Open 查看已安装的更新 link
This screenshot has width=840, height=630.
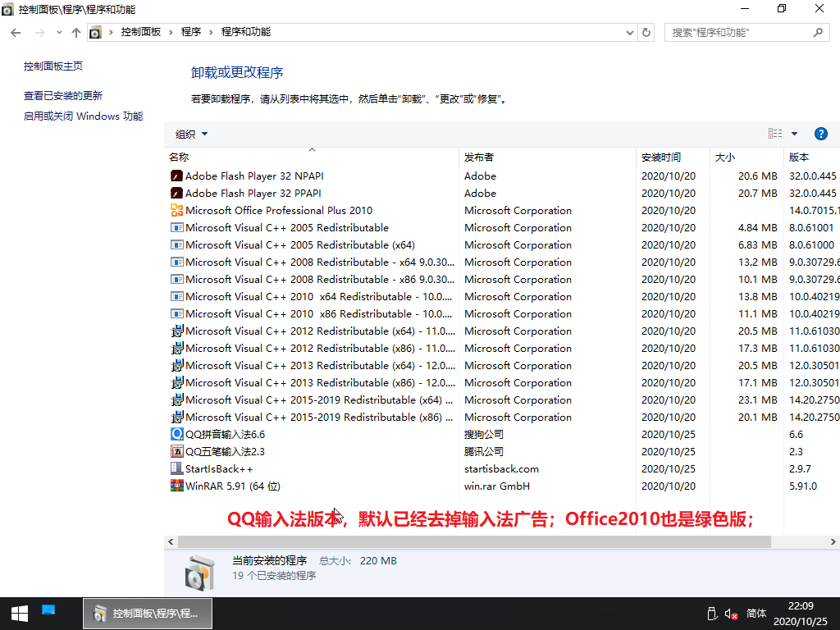coord(63,95)
